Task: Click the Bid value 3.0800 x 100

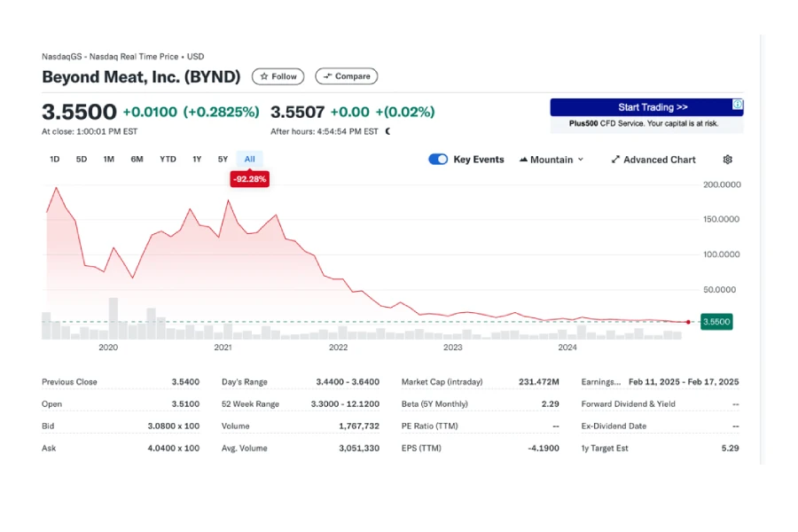Action: pos(174,426)
